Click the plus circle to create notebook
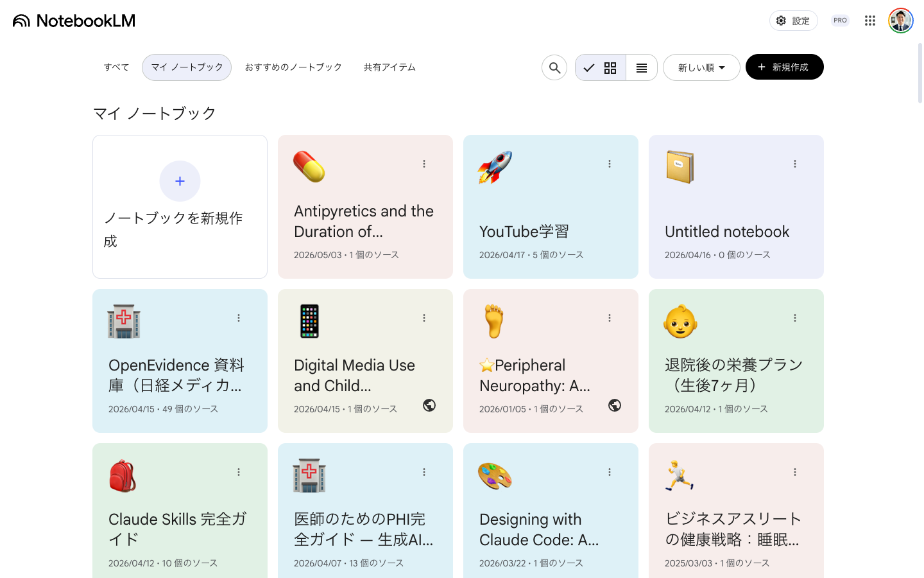924x578 pixels. tap(180, 181)
